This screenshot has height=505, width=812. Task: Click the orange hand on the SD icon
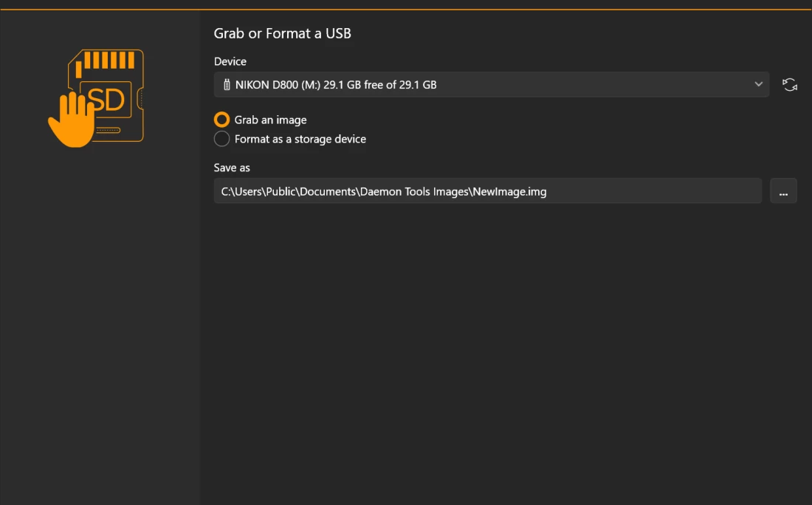(x=72, y=121)
